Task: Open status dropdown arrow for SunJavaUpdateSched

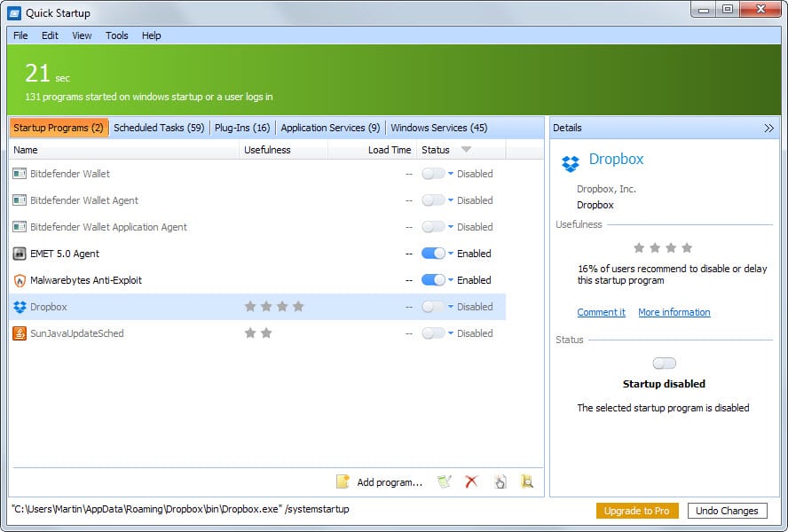Action: (x=451, y=333)
